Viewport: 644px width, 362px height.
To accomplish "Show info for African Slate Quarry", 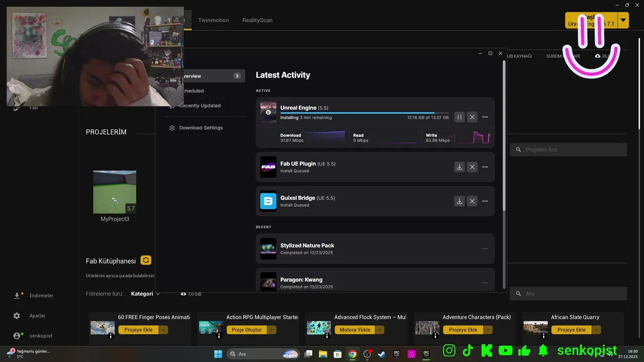I will (543, 336).
